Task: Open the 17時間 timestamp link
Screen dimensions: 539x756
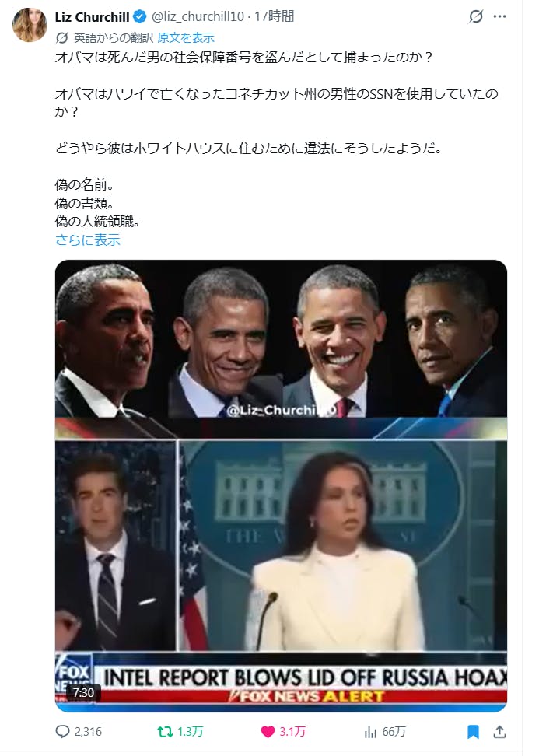Action: pos(275,17)
